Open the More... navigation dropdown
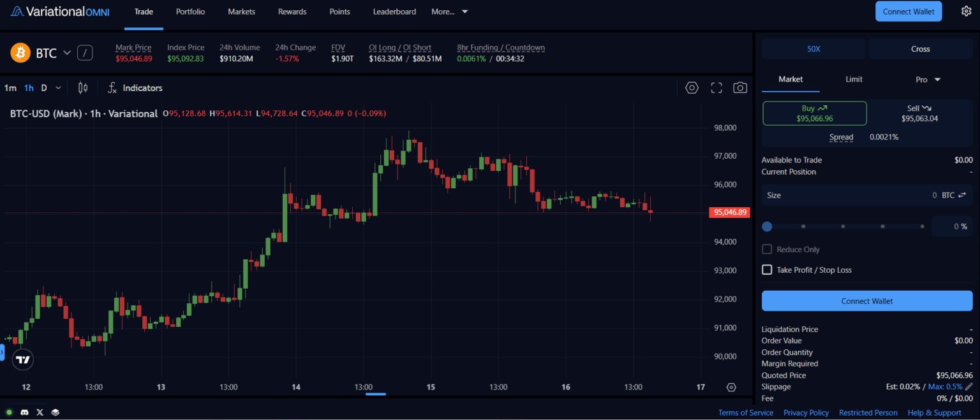Image resolution: width=980 pixels, height=420 pixels. coord(450,11)
